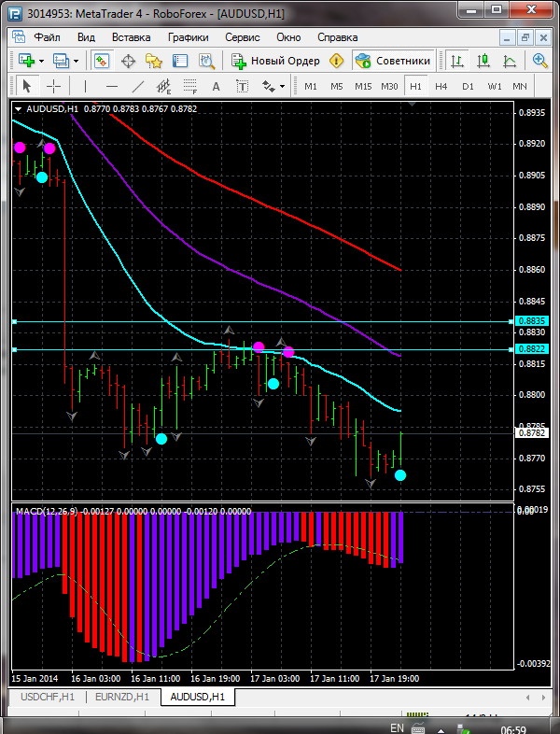Click the 06:59 taskbar clock
560x734 pixels.
pos(513,729)
